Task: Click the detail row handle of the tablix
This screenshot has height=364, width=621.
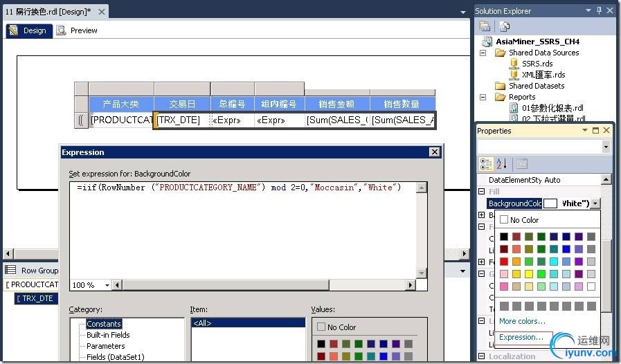Action: 81,120
